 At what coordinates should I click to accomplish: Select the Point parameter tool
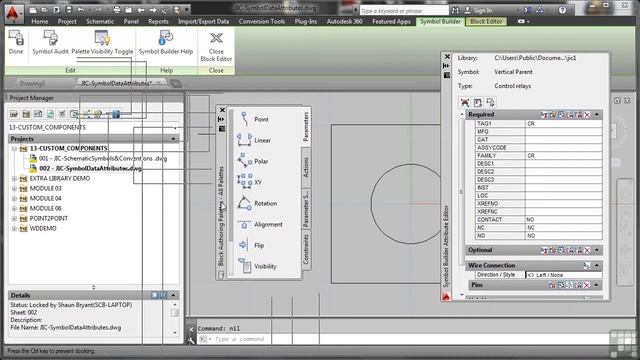tap(254, 119)
